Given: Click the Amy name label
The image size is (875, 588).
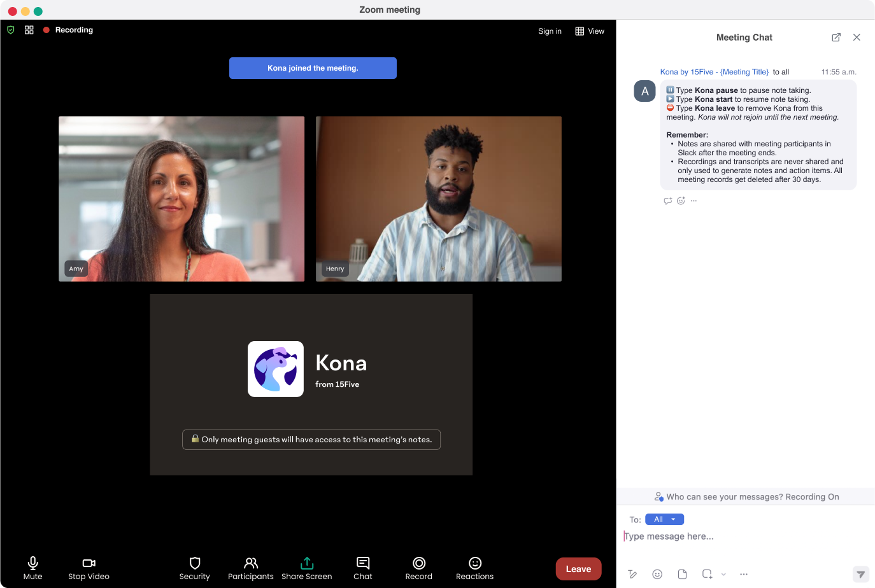Looking at the screenshot, I should click(x=76, y=269).
